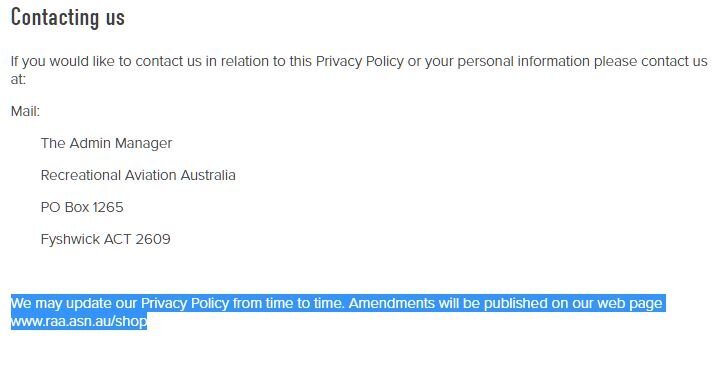Click the Contacting us heading
The image size is (717, 382).
tap(68, 18)
